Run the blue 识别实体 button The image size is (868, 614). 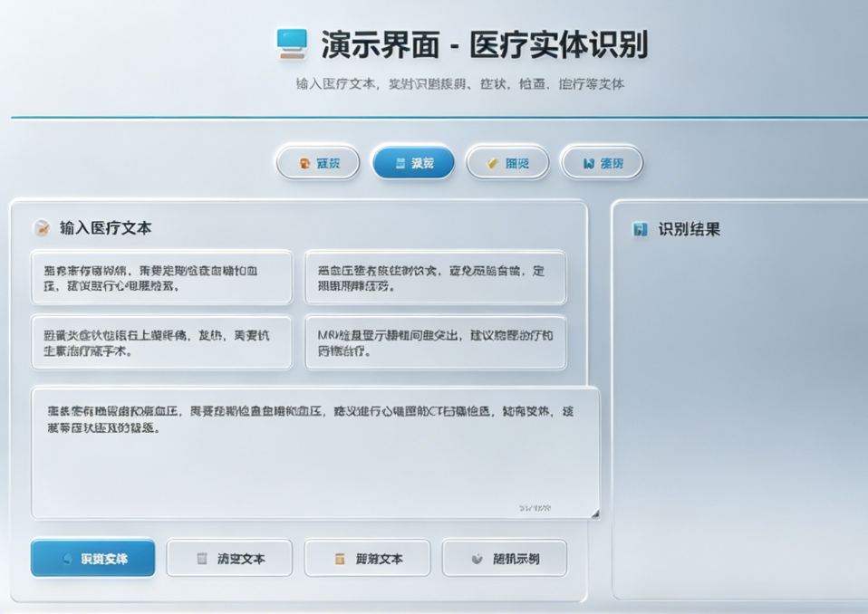pyautogui.click(x=93, y=559)
